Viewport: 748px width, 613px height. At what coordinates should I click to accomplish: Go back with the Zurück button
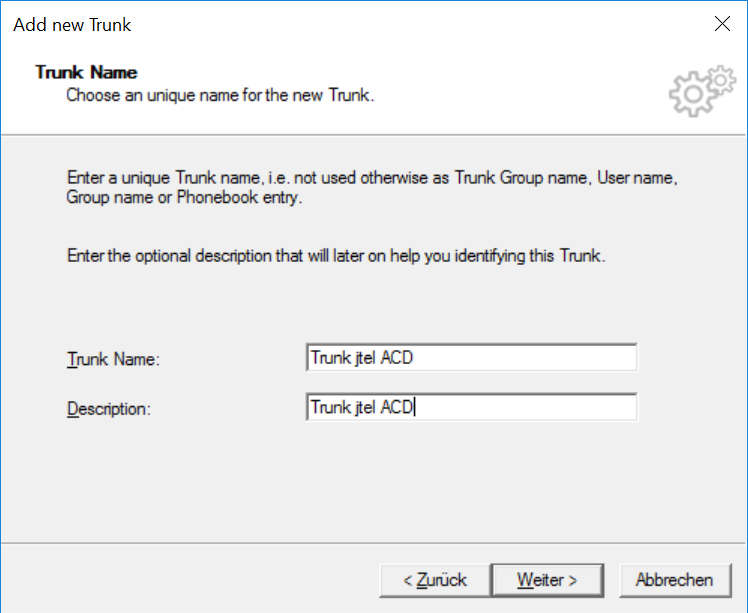click(435, 580)
